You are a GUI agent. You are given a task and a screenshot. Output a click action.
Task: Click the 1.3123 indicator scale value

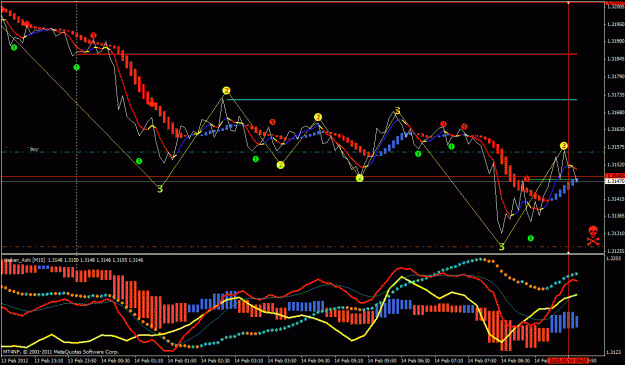point(614,352)
